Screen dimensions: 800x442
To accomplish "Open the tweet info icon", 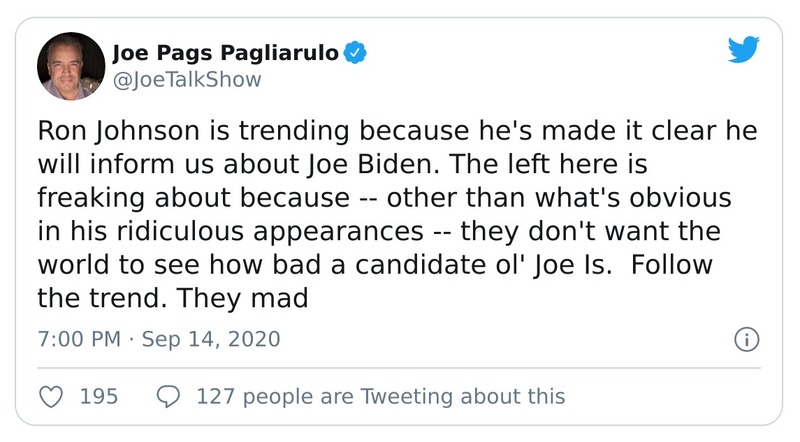I will click(745, 339).
